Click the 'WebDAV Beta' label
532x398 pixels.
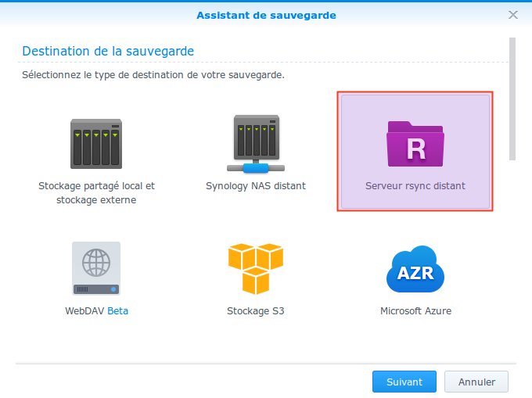click(x=97, y=311)
